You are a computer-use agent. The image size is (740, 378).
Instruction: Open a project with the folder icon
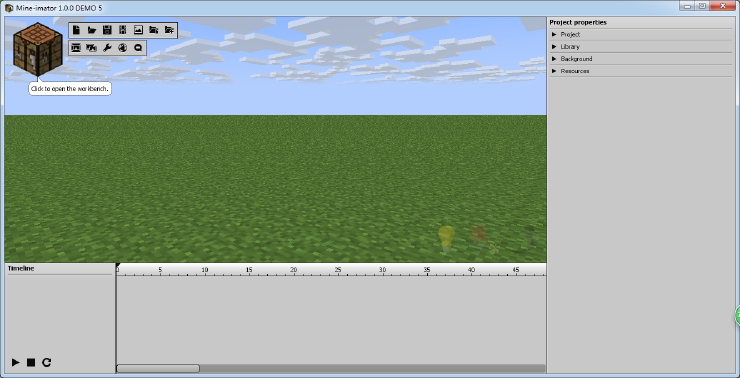pyautogui.click(x=92, y=30)
